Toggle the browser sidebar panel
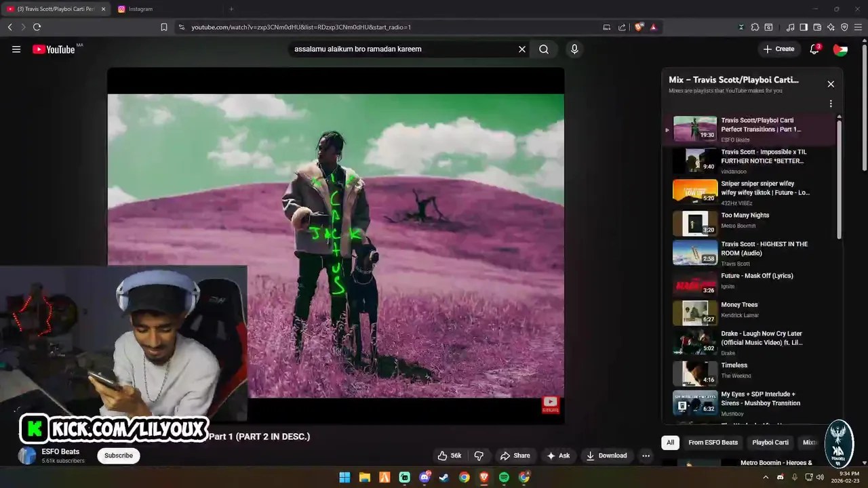The width and height of the screenshot is (868, 488). (804, 27)
